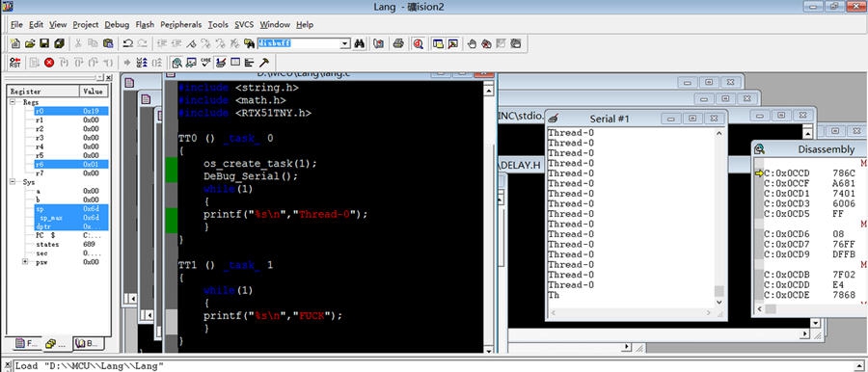Image resolution: width=868 pixels, height=372 pixels.
Task: Toggle the Memory Window icon
Action: (x=234, y=63)
